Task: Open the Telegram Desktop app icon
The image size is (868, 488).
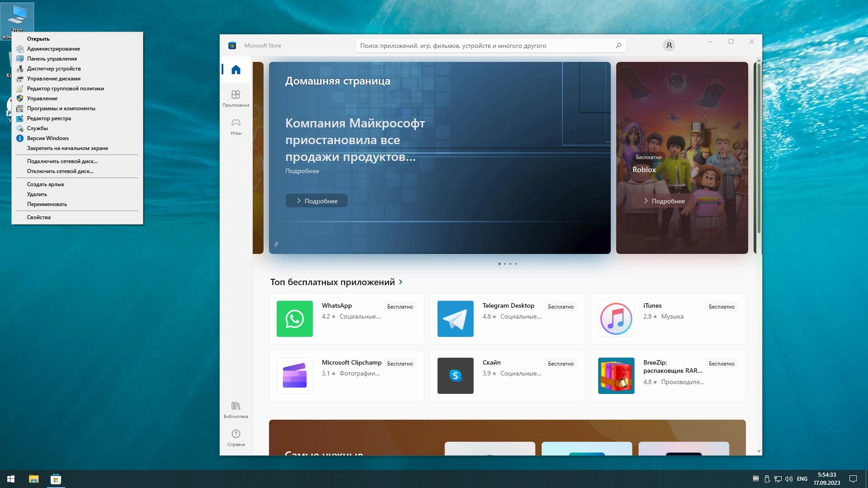Action: (x=455, y=319)
